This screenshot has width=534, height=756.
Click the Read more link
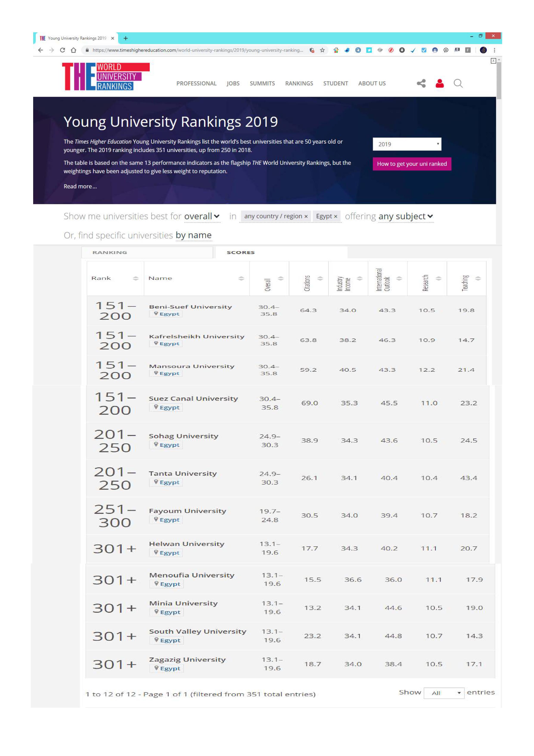[80, 186]
